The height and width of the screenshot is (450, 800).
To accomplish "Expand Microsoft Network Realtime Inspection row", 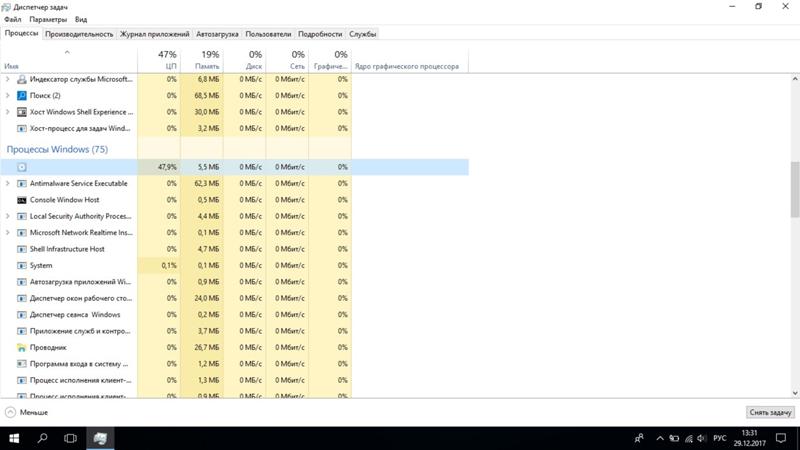I will point(8,233).
